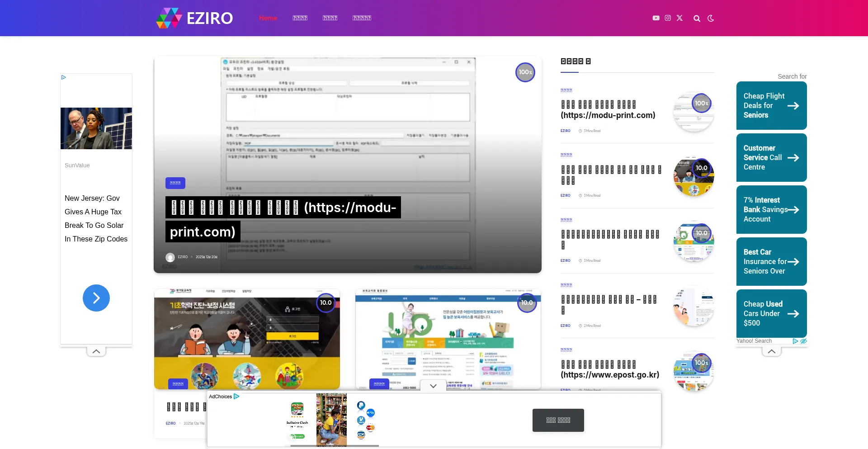Open the Instagram icon in the header
The height and width of the screenshot is (449, 868).
(x=668, y=18)
